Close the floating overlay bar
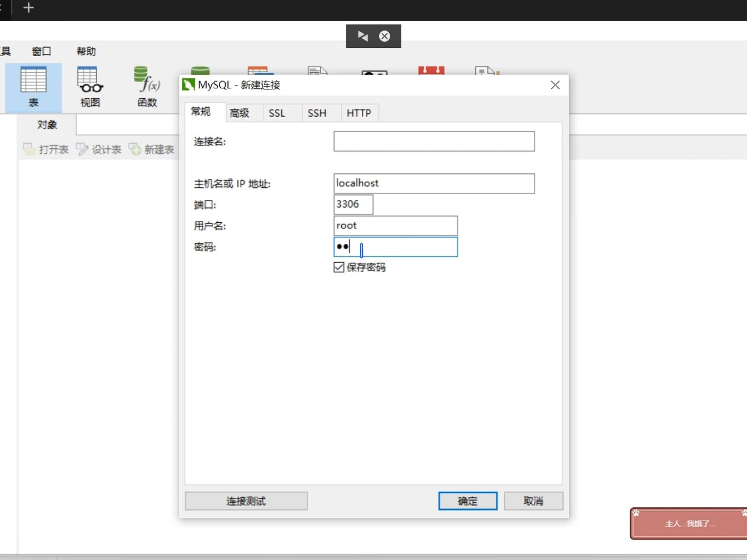Viewport: 747px width, 560px height. click(385, 36)
